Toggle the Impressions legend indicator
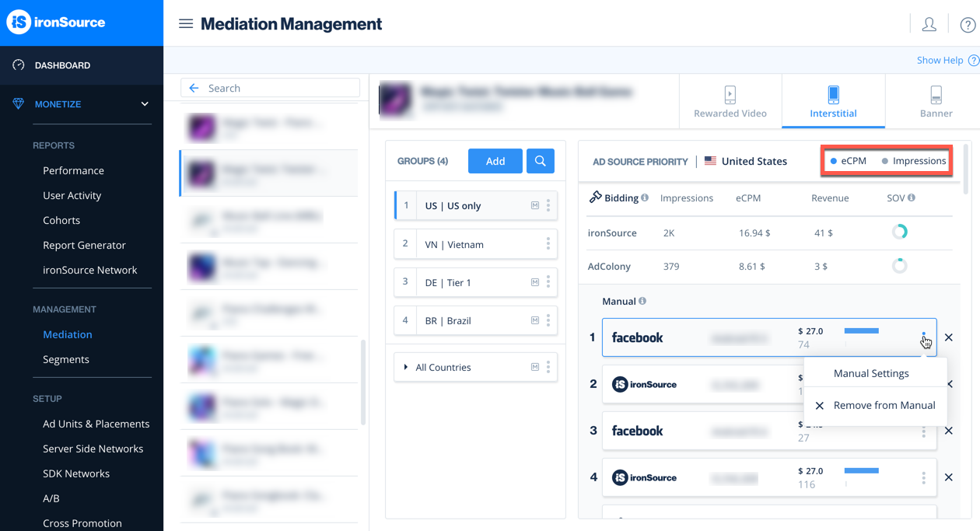This screenshot has width=980, height=531. [914, 161]
